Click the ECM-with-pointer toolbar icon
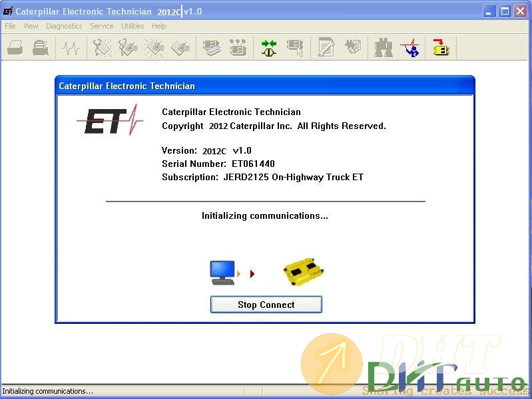This screenshot has height=399, width=532. pyautogui.click(x=295, y=48)
